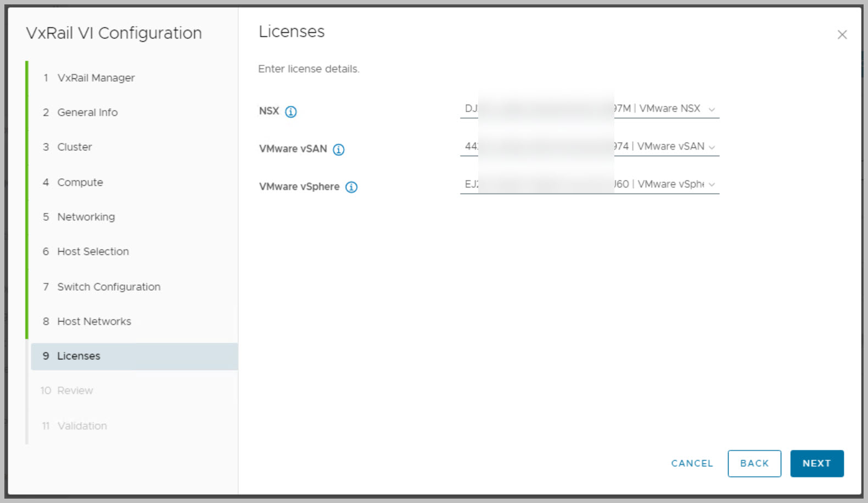Click the NEXT button
Viewport: 868px width, 503px height.
(x=817, y=464)
